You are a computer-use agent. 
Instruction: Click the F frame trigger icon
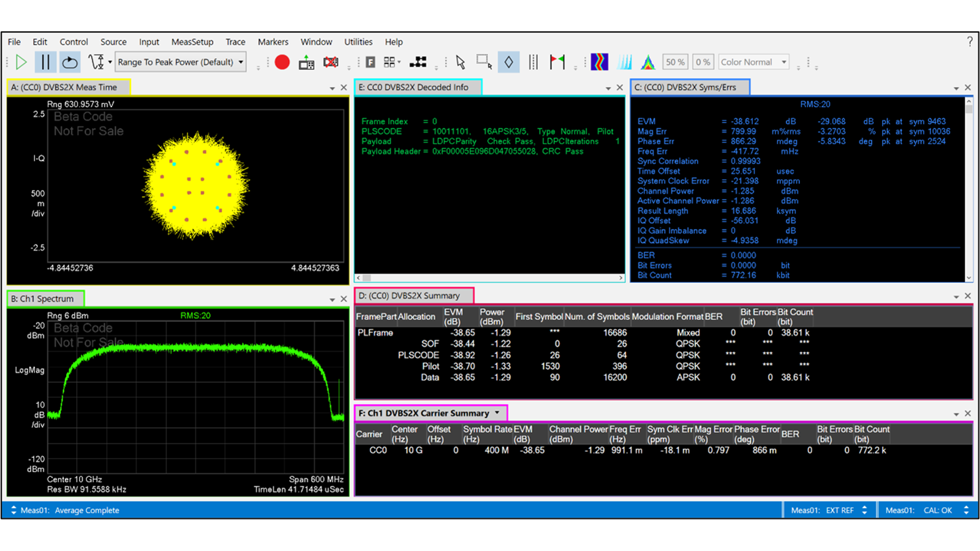pos(371,61)
